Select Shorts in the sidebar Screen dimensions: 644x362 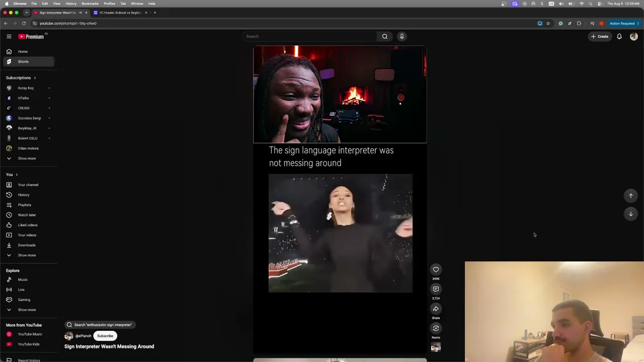pos(28,61)
